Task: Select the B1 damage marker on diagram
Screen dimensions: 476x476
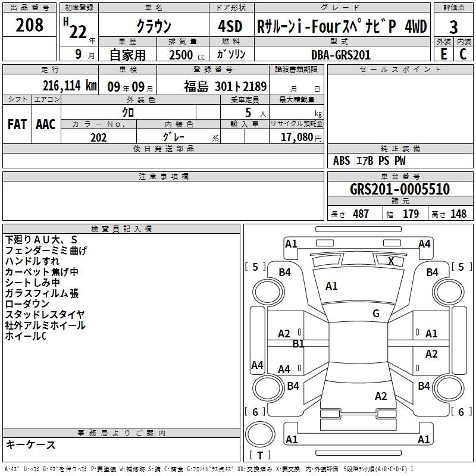Action: coord(298,343)
